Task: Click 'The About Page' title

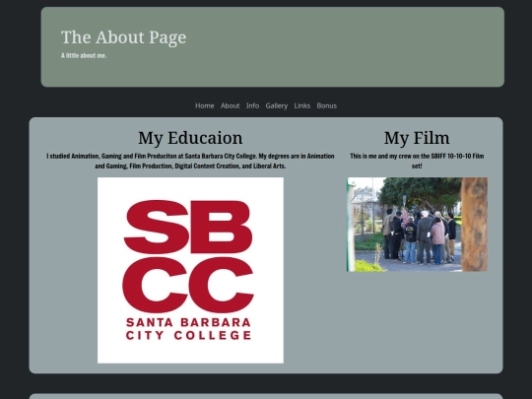Action: tap(123, 37)
